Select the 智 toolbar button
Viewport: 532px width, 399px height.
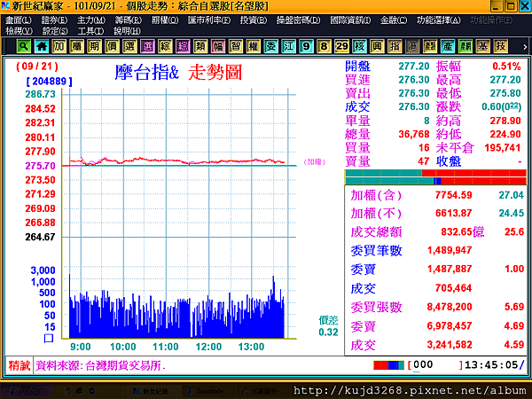(236, 46)
